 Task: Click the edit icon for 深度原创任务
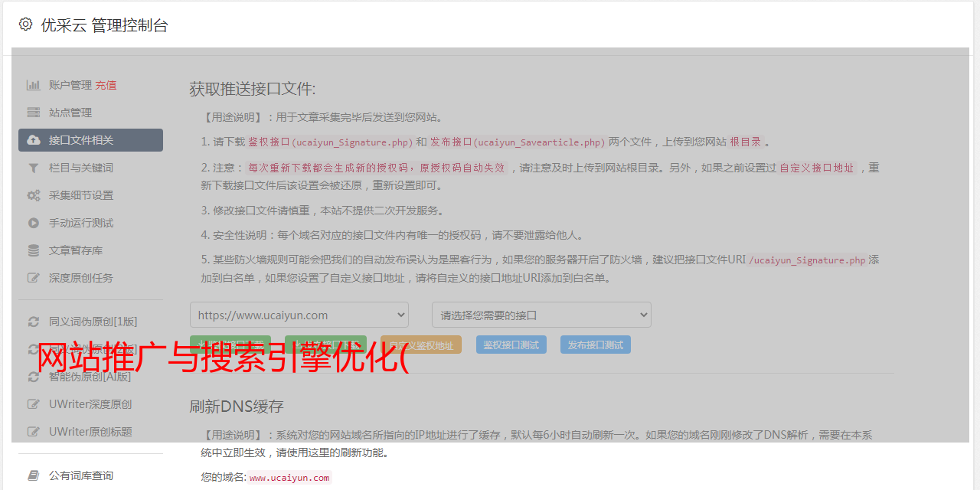pos(34,278)
